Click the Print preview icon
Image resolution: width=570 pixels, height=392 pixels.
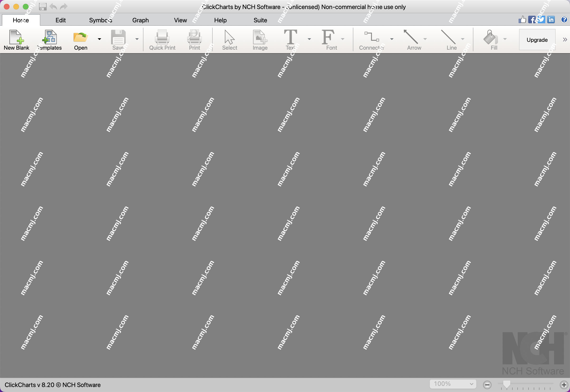pyautogui.click(x=194, y=37)
